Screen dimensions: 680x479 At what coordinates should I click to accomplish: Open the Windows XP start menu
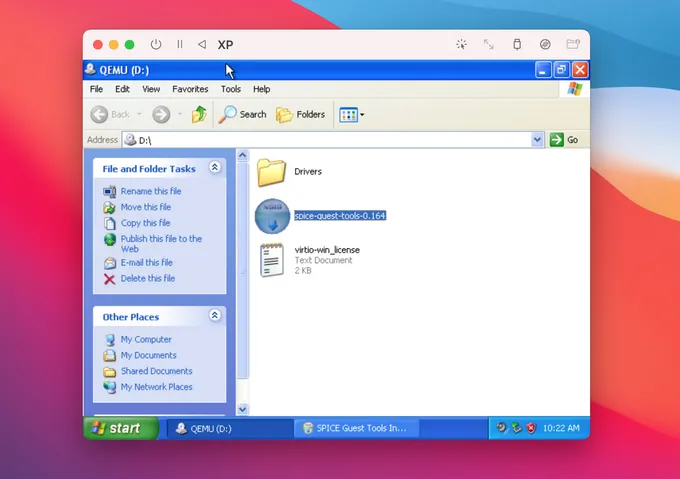coord(121,428)
